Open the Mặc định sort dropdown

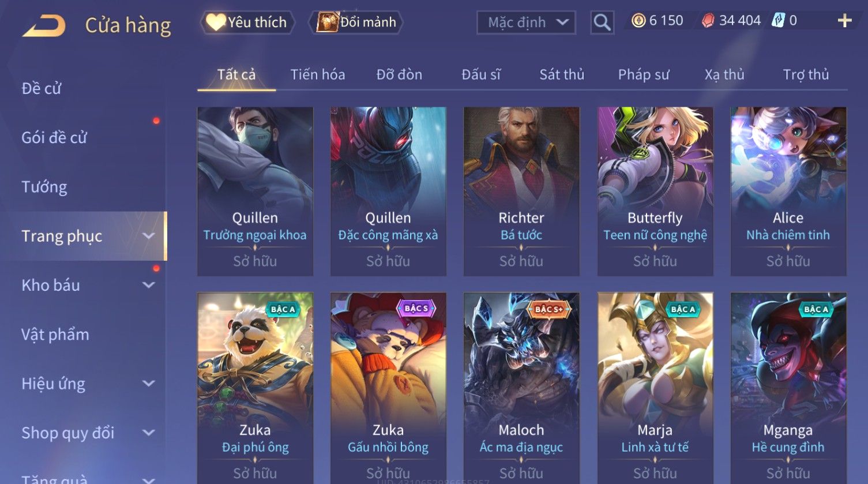pos(526,22)
